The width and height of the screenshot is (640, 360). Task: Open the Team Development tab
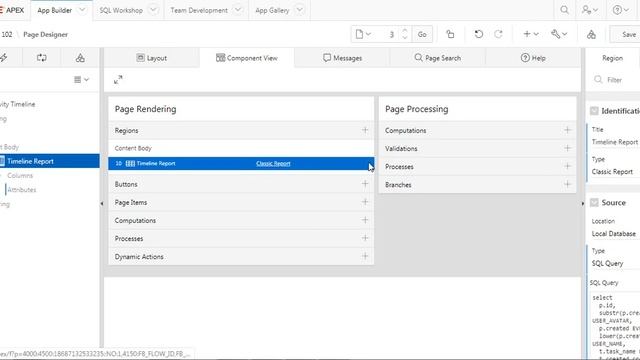point(199,10)
